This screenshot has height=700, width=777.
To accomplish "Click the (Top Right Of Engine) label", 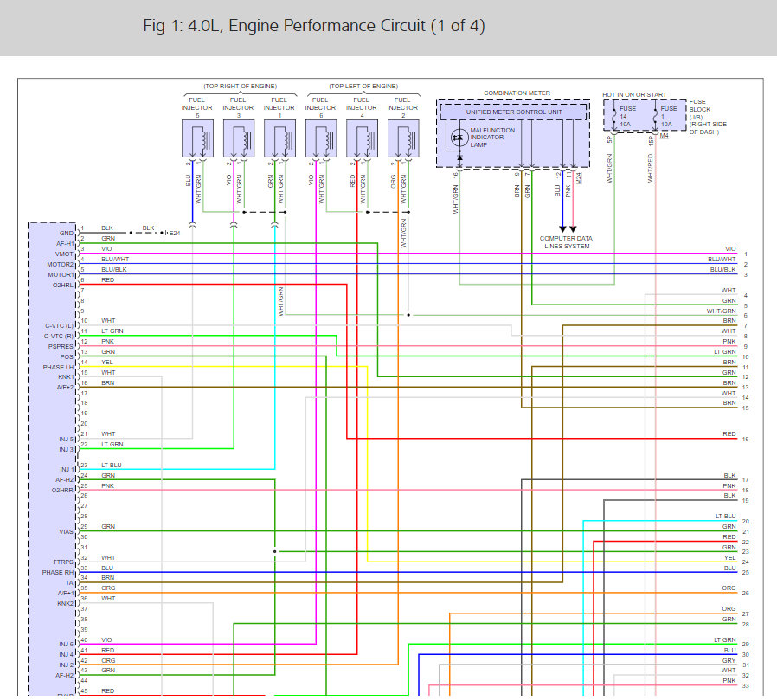I will (x=241, y=87).
